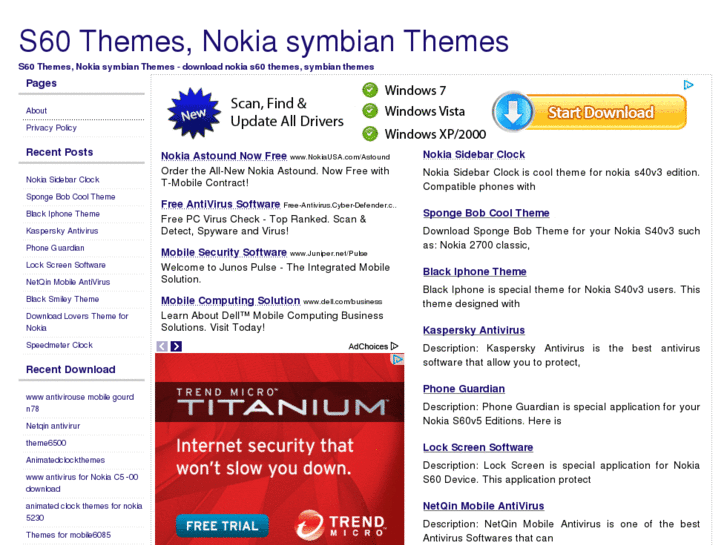Open Download Lovers Theme for Nokia link
727x545 pixels.
point(77,322)
